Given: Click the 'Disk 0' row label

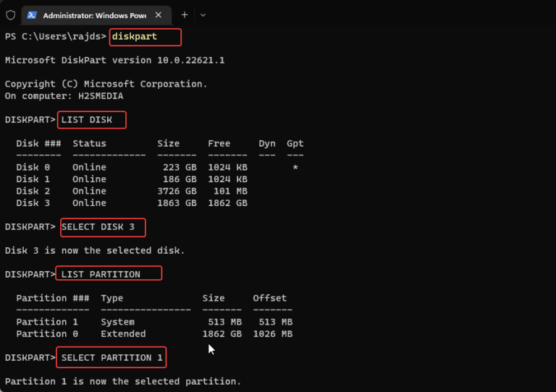Looking at the screenshot, I should pyautogui.click(x=33, y=167).
